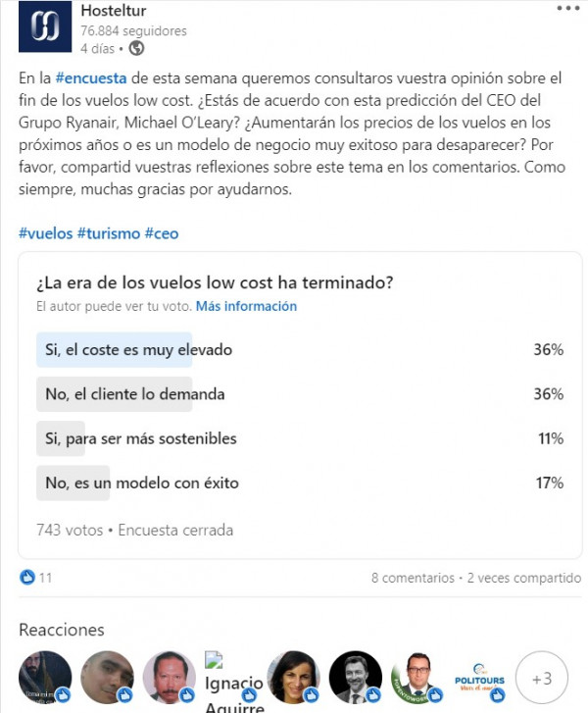Open the three-dot post options menu
The width and height of the screenshot is (588, 713).
click(x=568, y=8)
